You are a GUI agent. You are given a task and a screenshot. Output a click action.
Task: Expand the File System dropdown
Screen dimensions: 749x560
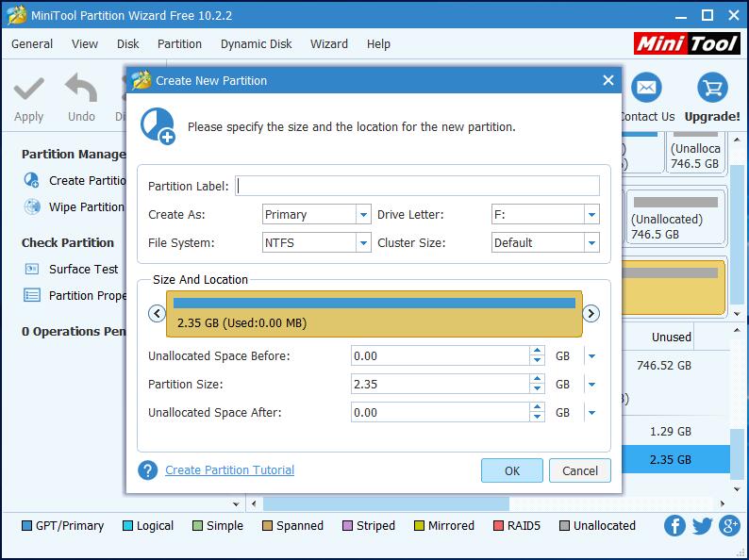pyautogui.click(x=363, y=243)
